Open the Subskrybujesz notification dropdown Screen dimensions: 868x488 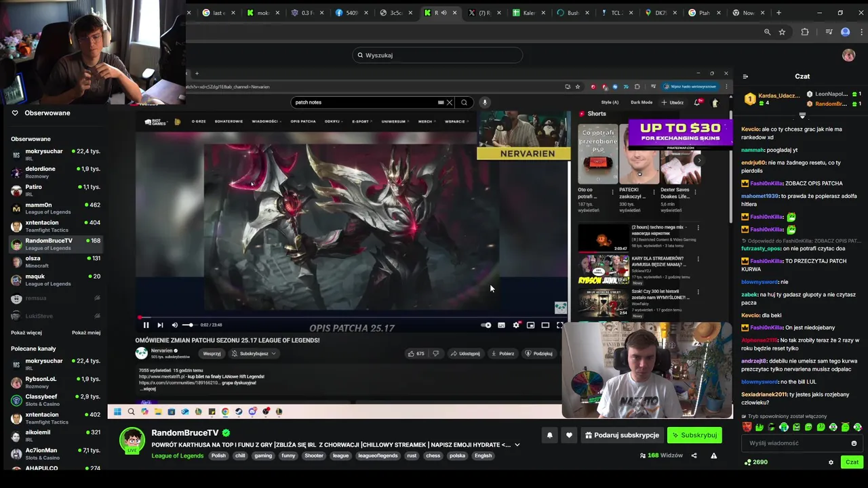(254, 353)
